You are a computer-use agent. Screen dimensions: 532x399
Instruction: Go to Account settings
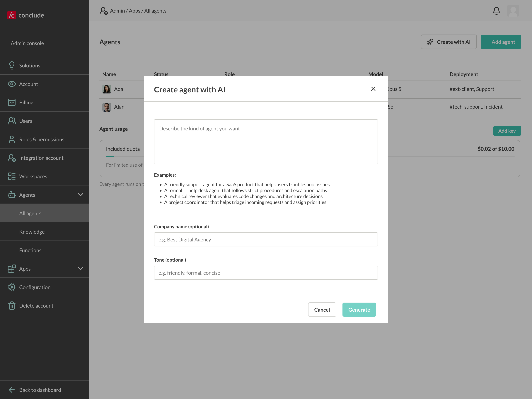[x=44, y=84]
